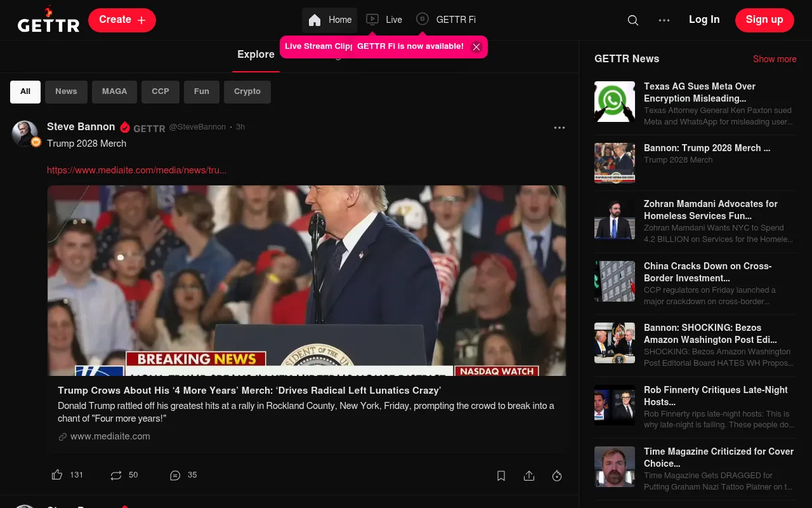Click Log In
Viewport: 812px width, 508px height.
pyautogui.click(x=704, y=20)
